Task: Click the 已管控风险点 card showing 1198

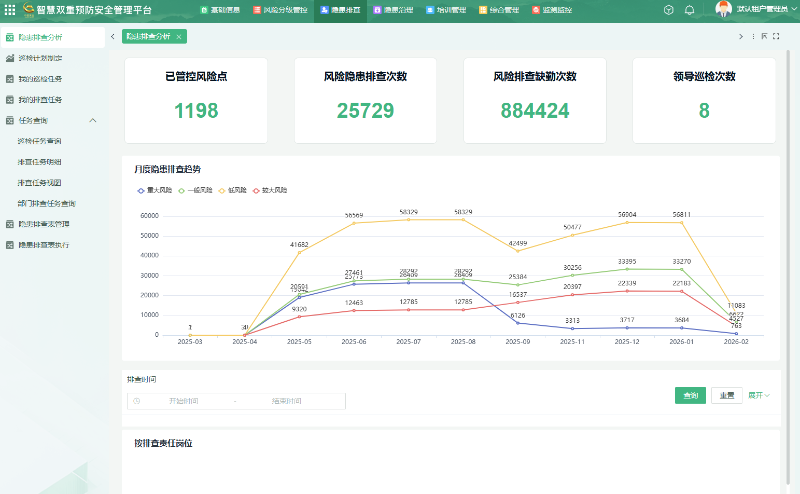Action: tap(196, 101)
